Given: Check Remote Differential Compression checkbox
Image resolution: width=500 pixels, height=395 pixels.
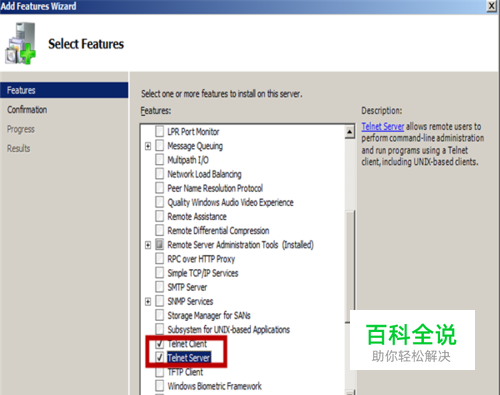Looking at the screenshot, I should pos(160,230).
